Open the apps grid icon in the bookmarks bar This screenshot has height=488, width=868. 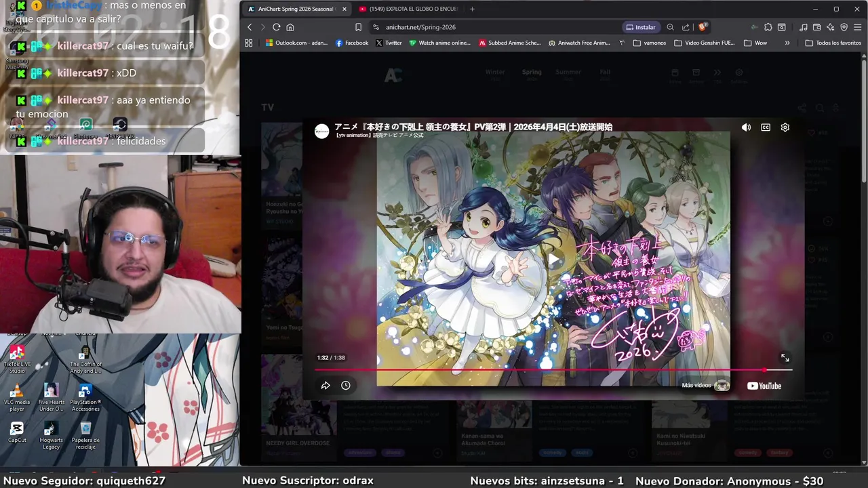click(x=249, y=43)
